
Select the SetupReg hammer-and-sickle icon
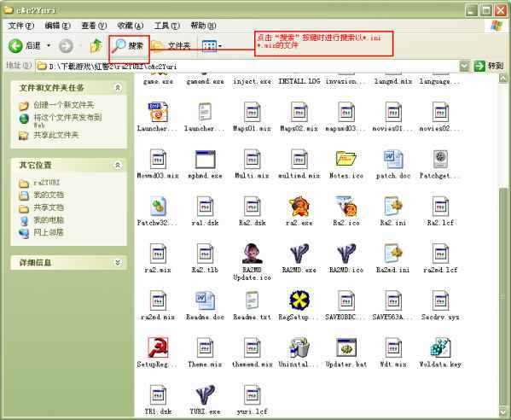(158, 347)
